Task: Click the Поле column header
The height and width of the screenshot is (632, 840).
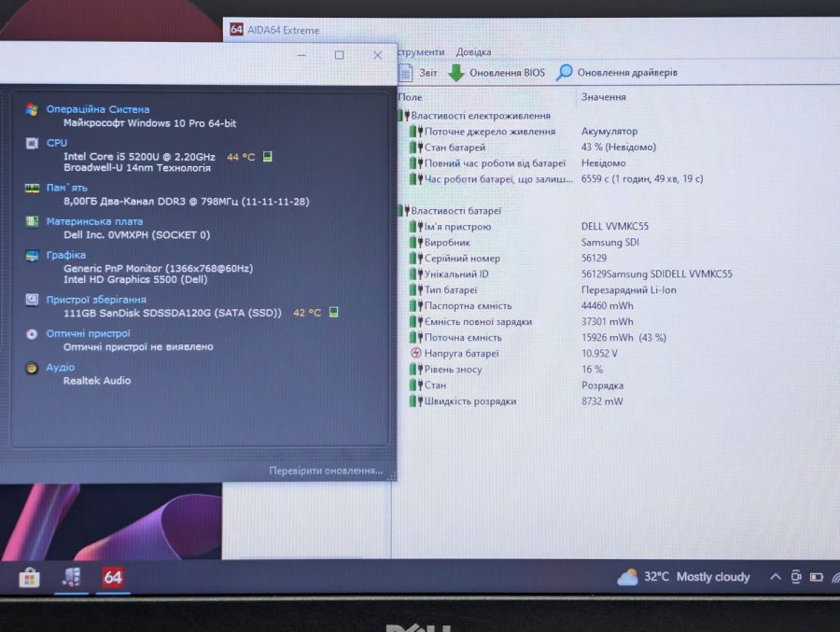Action: click(x=411, y=97)
